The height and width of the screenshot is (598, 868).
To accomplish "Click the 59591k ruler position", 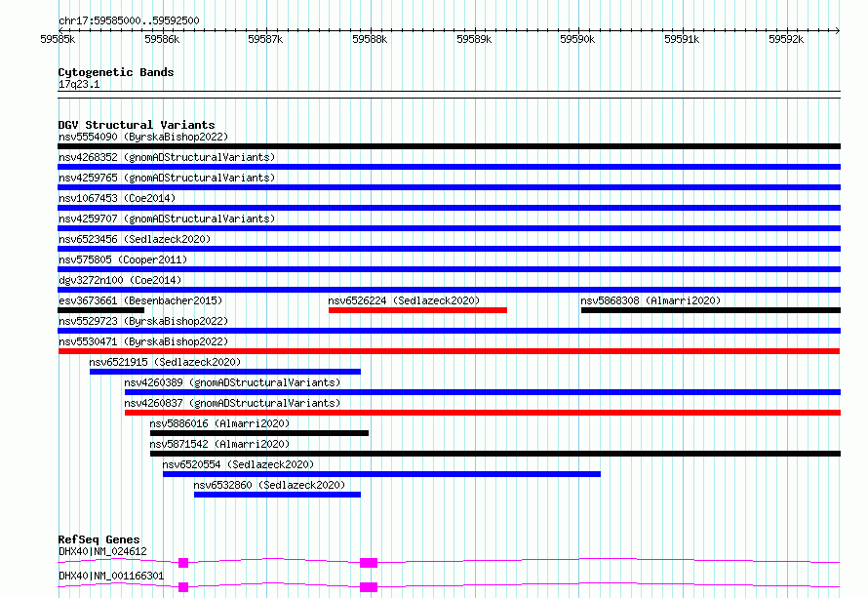I will coord(682,39).
